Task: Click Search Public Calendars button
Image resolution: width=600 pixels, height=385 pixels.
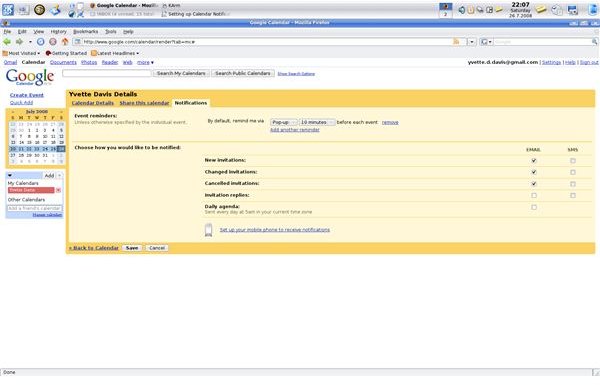Action: coord(243,73)
